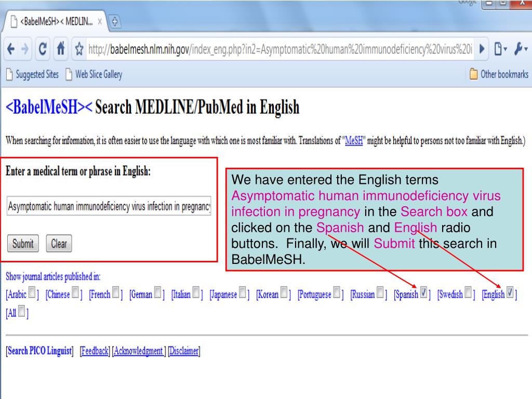Tick the Russian language checkbox

pos(380,292)
